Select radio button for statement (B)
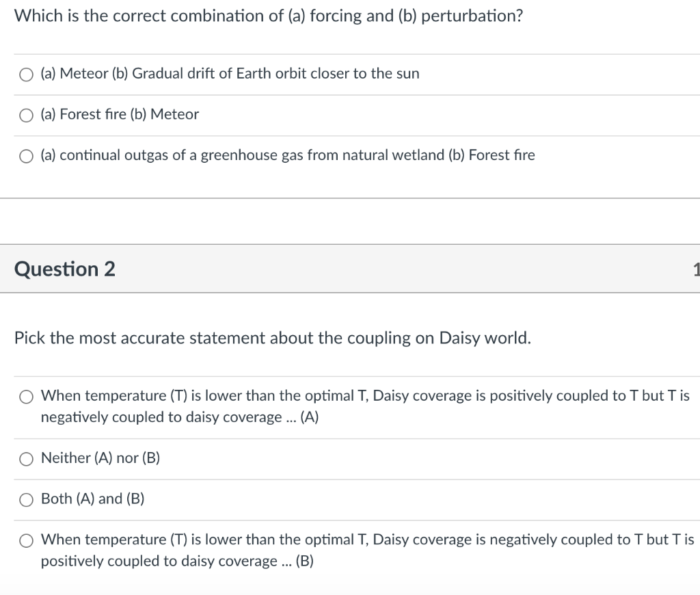Viewport: 700px width, 595px height. pos(26,540)
